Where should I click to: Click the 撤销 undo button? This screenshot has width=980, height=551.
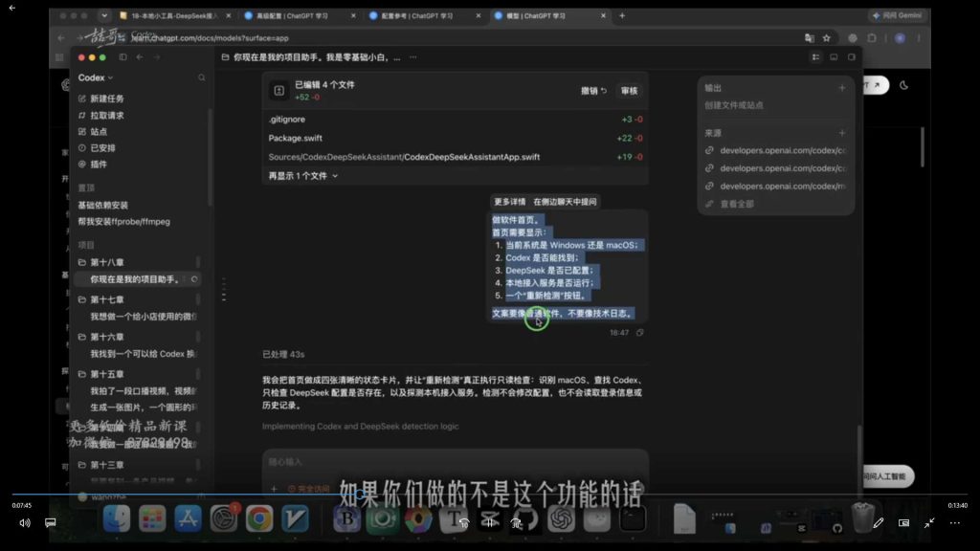[593, 91]
